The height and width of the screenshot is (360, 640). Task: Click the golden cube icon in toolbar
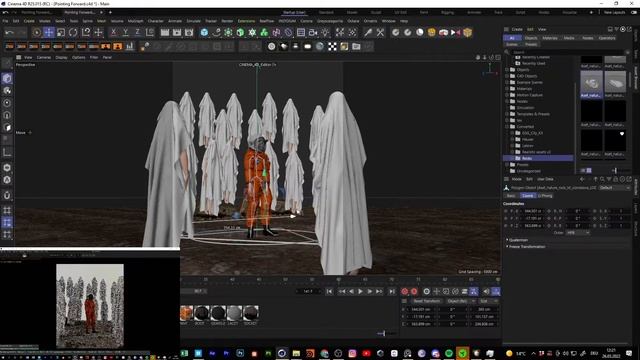468,32
